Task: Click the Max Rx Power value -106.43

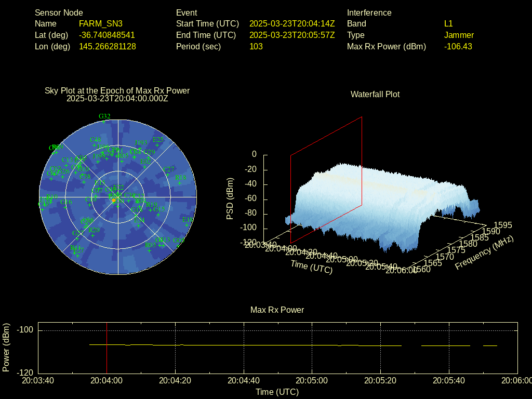Action: click(x=458, y=47)
